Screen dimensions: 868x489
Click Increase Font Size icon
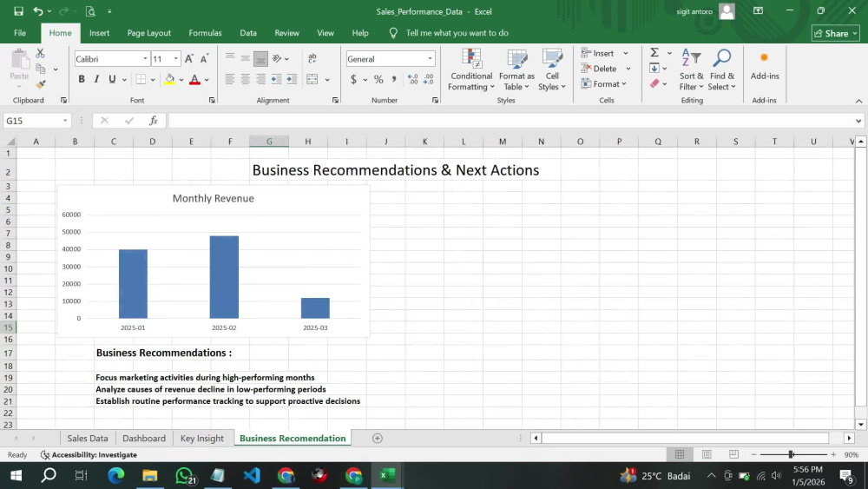[x=188, y=59]
